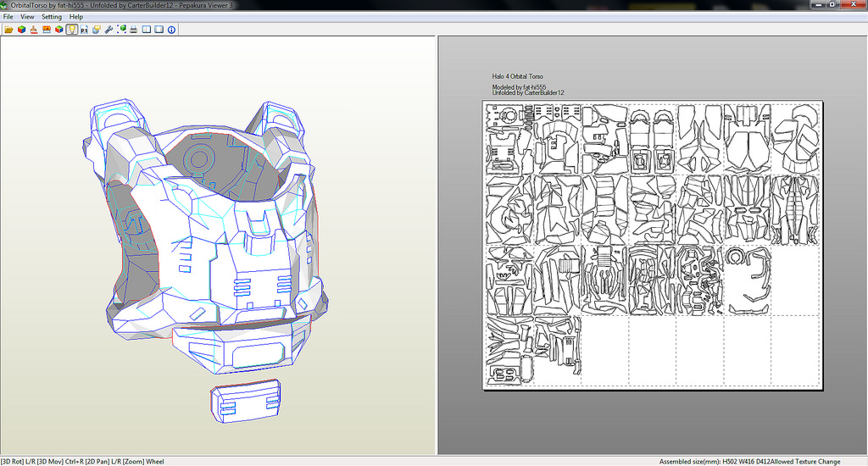Click the 'Halo 4 Orbital Torso' label
This screenshot has height=466, width=868.
point(518,76)
